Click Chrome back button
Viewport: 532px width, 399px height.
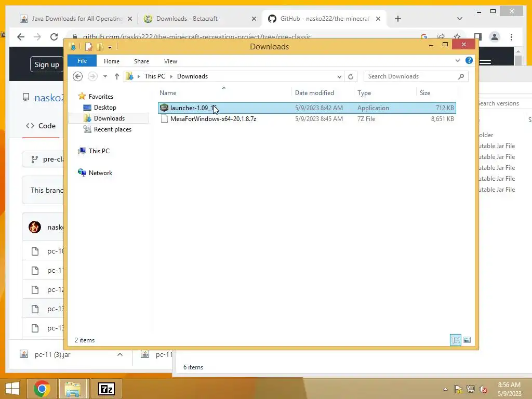click(21, 37)
